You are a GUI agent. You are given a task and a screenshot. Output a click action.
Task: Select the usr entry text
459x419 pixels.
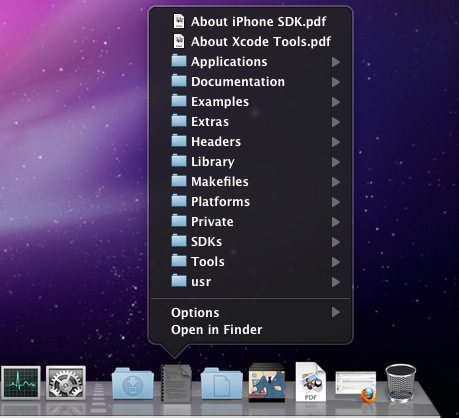pyautogui.click(x=201, y=282)
